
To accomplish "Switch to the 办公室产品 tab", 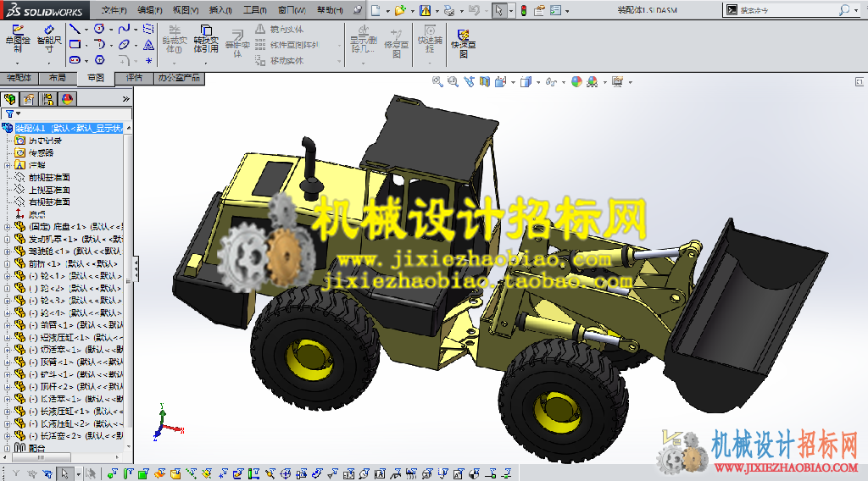I will tap(180, 78).
